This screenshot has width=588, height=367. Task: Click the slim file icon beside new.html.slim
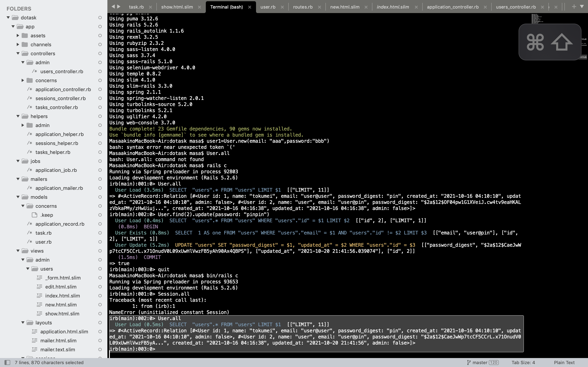pyautogui.click(x=40, y=305)
